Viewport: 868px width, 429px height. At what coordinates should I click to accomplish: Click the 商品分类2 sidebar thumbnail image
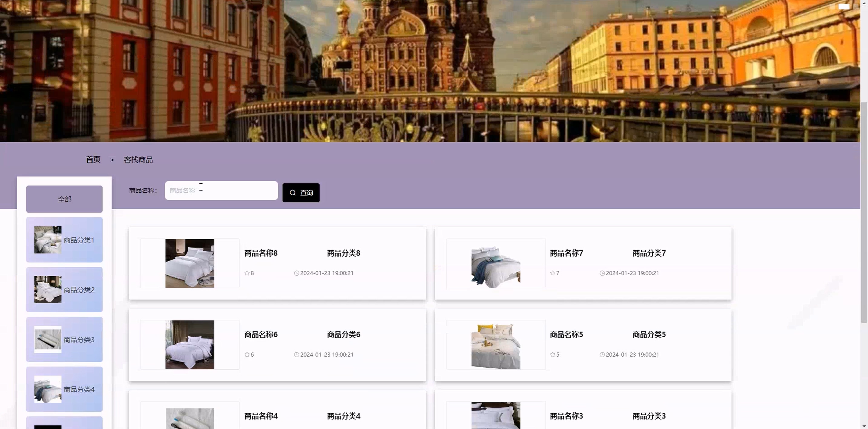point(48,290)
